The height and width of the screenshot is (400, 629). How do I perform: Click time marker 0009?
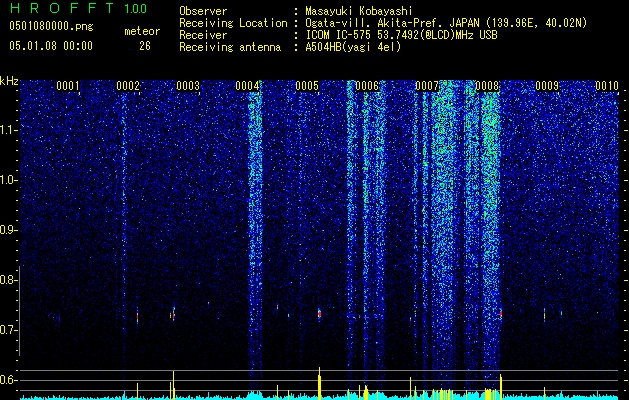coord(547,86)
